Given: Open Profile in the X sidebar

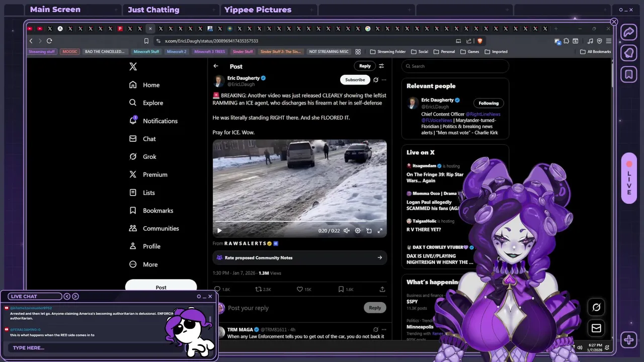Looking at the screenshot, I should pyautogui.click(x=145, y=246).
